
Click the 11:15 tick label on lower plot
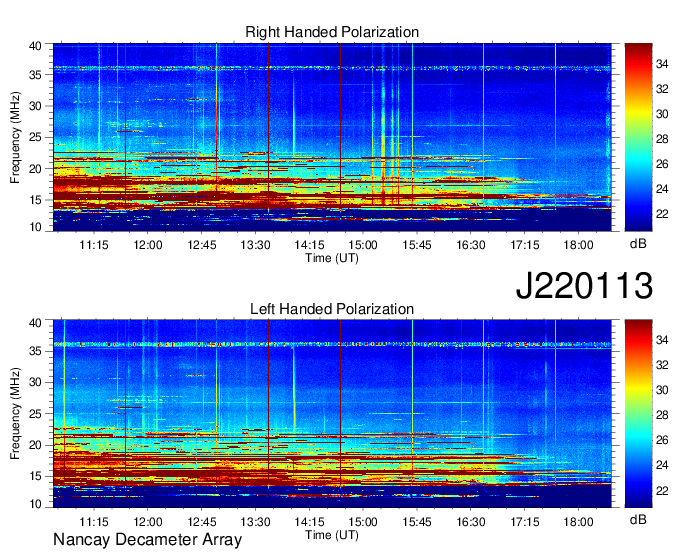click(x=94, y=522)
